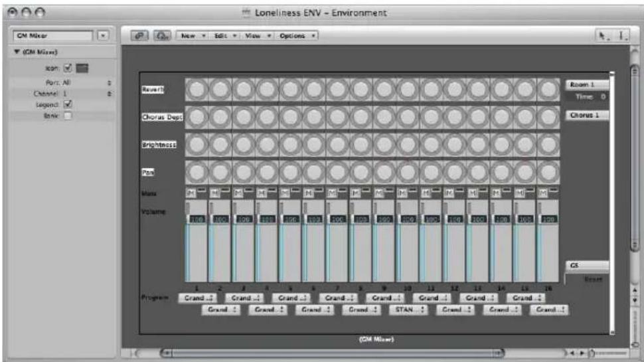Click channel 6 Brightness knob
The height and width of the screenshot is (362, 644).
click(314, 145)
